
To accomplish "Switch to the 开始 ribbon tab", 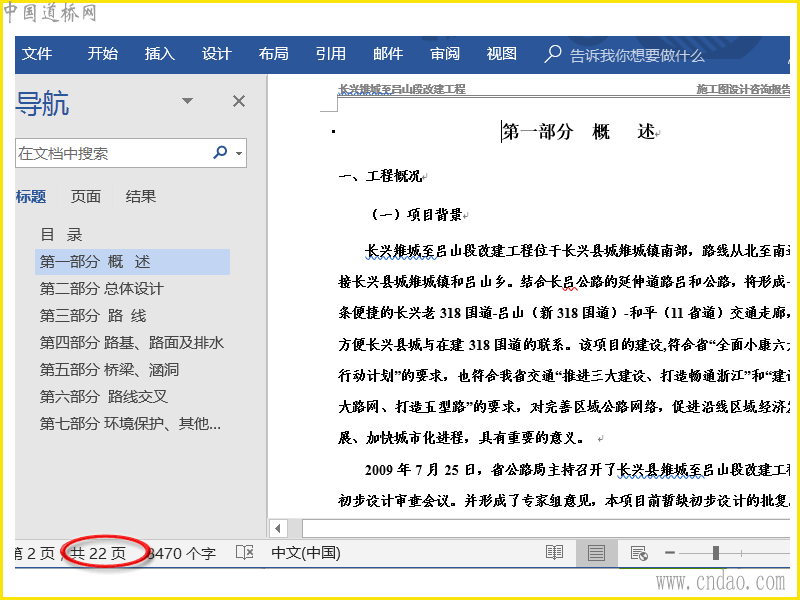I will 102,54.
